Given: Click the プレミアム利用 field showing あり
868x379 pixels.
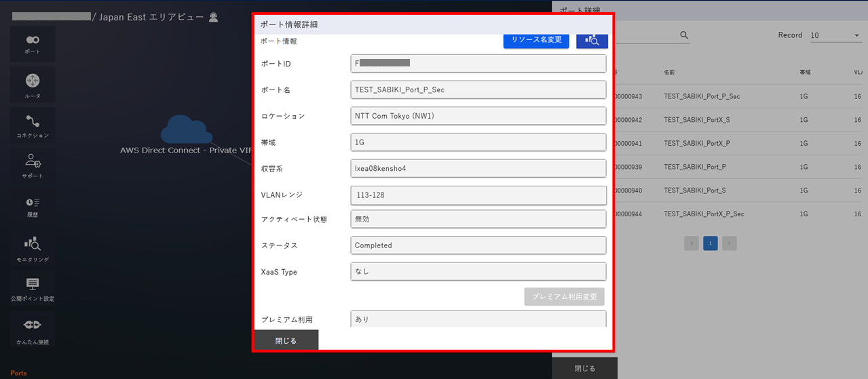Looking at the screenshot, I should 478,319.
